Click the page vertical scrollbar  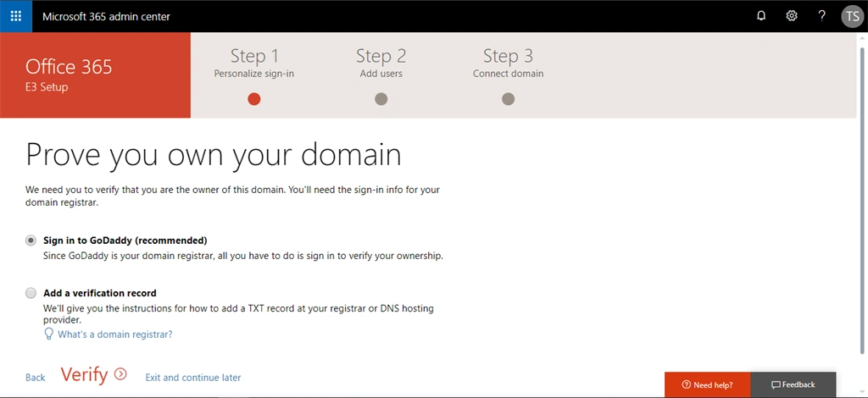pos(862,200)
